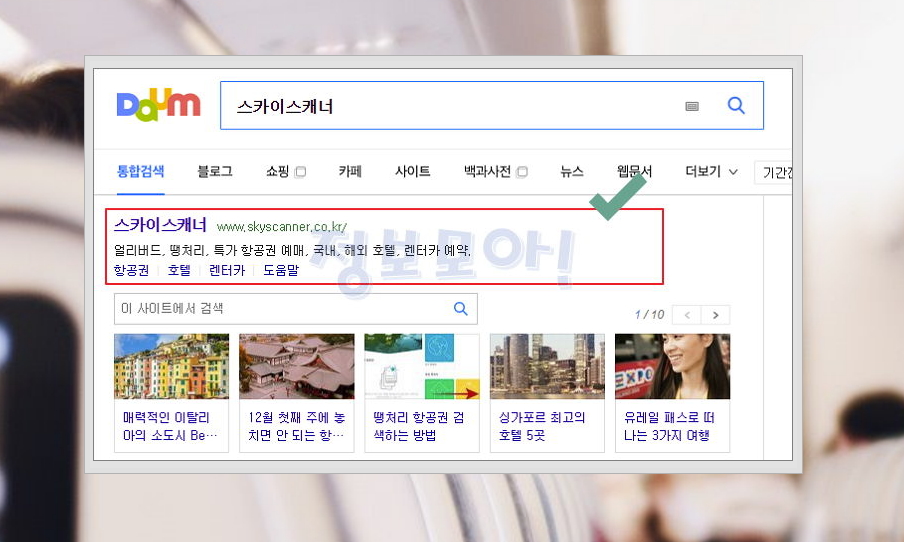Open 쇼핑 in new window icon
Screen dimensions: 904x542
point(300,172)
